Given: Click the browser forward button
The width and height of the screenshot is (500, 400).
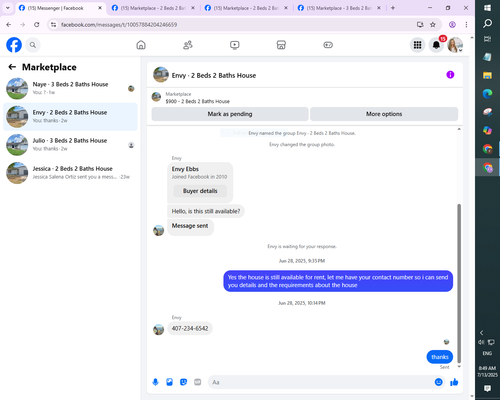Looking at the screenshot, I should pos(23,24).
